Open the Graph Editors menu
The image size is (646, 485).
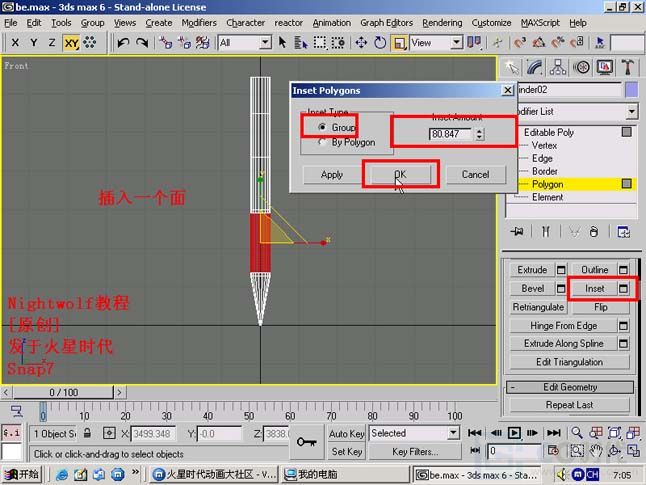tap(386, 23)
